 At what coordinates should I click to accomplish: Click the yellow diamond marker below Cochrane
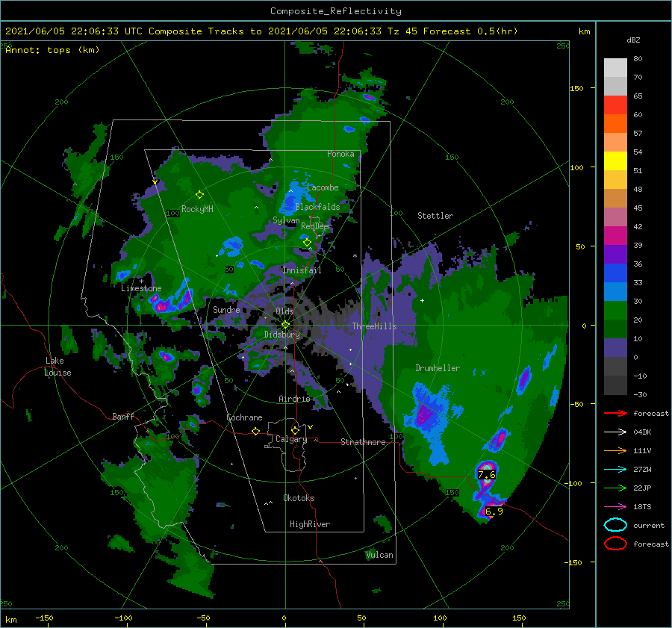pos(255,431)
